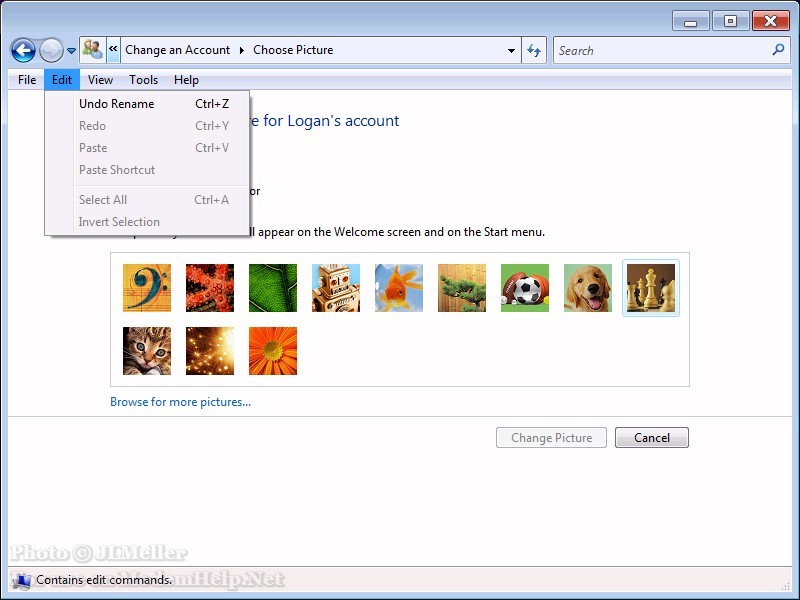Click Select All in the Edit menu
800x600 pixels.
(x=147, y=199)
